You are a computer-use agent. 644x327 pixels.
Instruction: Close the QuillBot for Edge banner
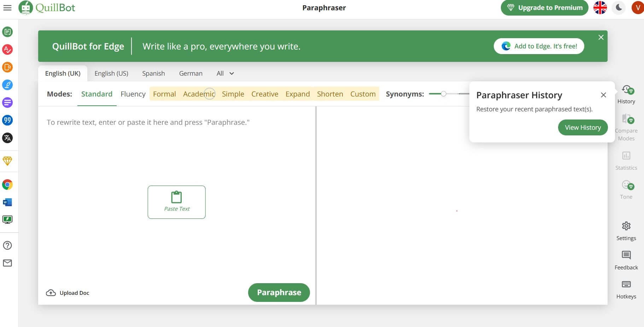[601, 37]
